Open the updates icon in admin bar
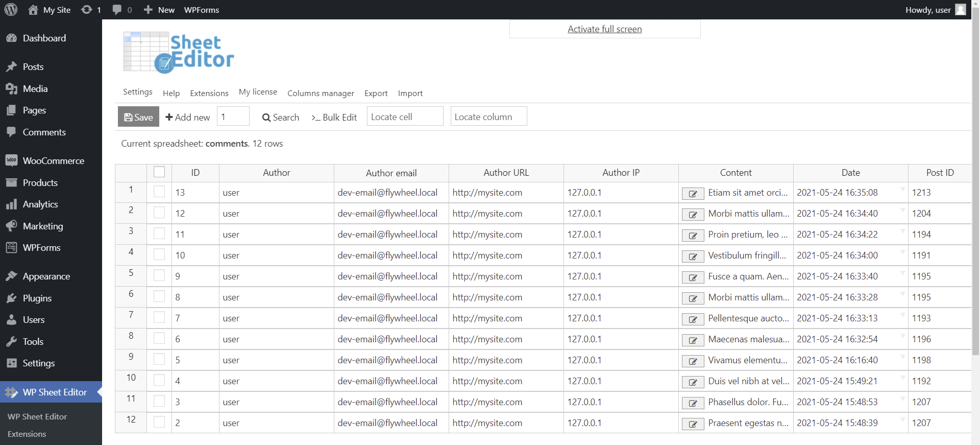Image resolution: width=980 pixels, height=445 pixels. point(87,10)
